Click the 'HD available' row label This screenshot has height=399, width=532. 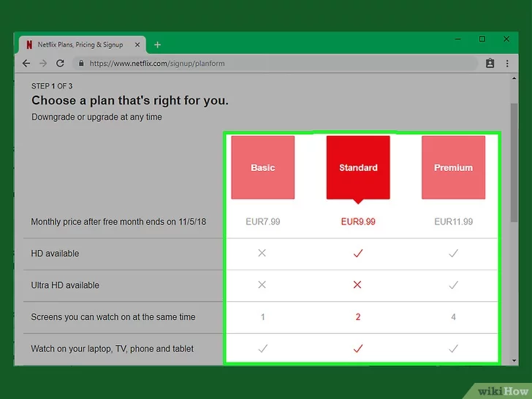(x=55, y=254)
